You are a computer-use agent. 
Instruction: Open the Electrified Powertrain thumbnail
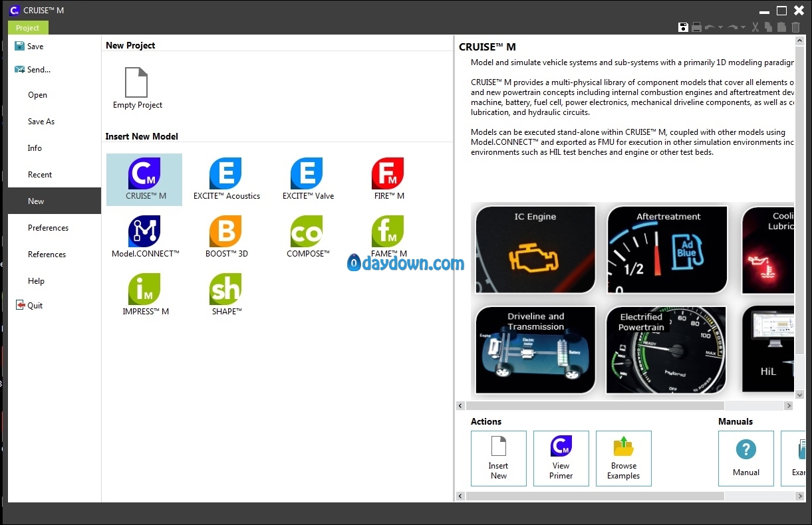pos(668,350)
